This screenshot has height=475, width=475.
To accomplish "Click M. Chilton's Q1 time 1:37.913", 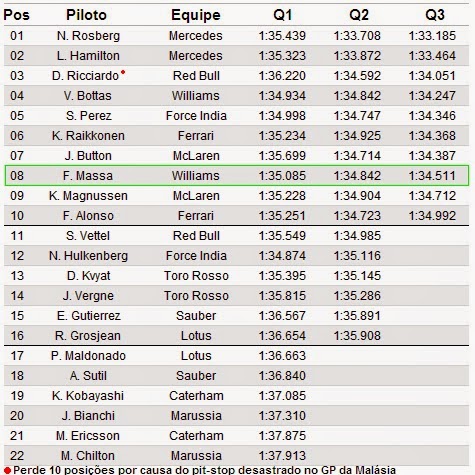I will coord(282,456).
